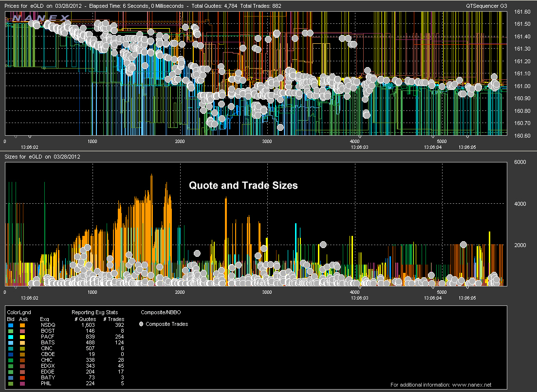Select the PACF exchange name

tap(48, 337)
